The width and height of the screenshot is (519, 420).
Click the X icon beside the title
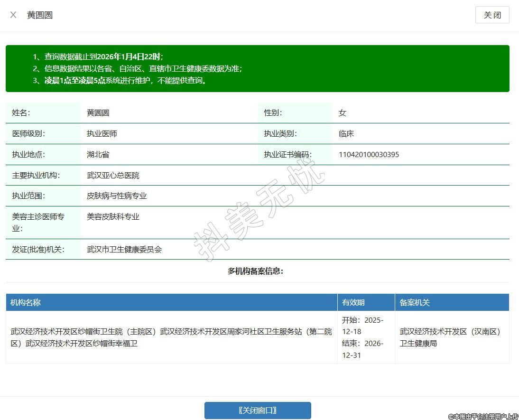13,15
